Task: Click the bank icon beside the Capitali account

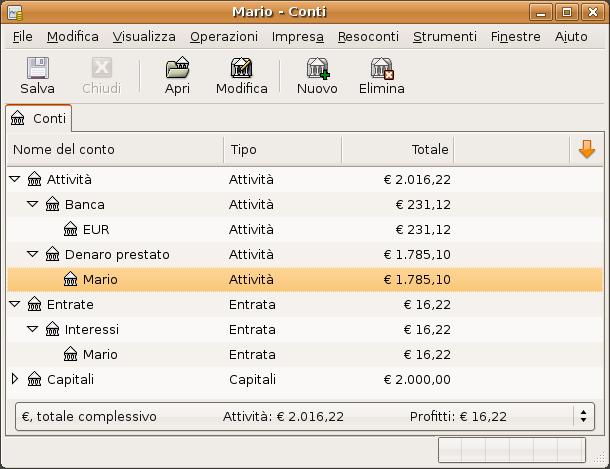Action: [x=35, y=379]
